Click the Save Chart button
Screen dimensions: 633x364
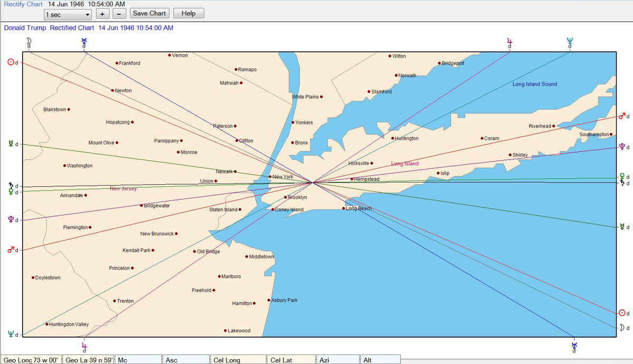[x=149, y=13]
